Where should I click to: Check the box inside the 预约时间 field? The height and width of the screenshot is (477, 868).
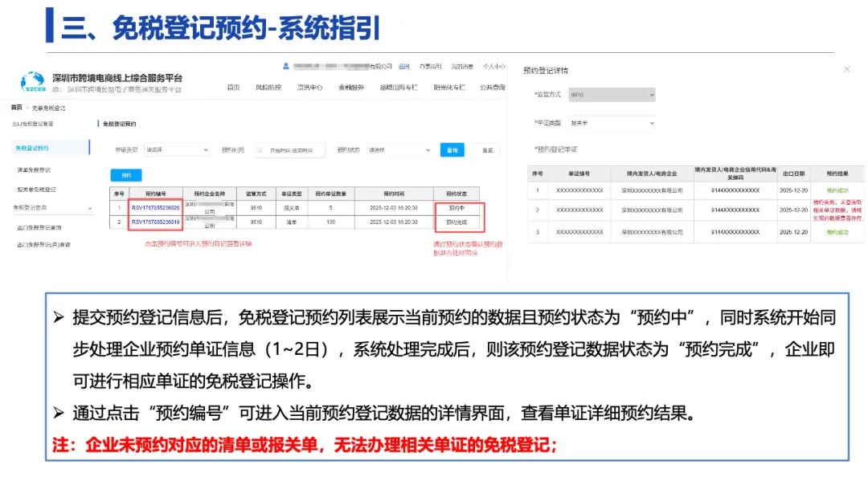coord(260,150)
